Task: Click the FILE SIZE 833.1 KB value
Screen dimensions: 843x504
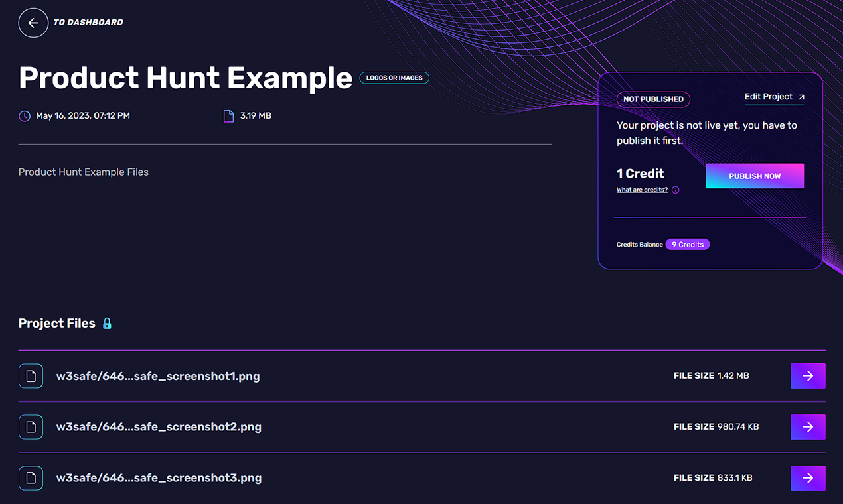Action: pos(713,478)
